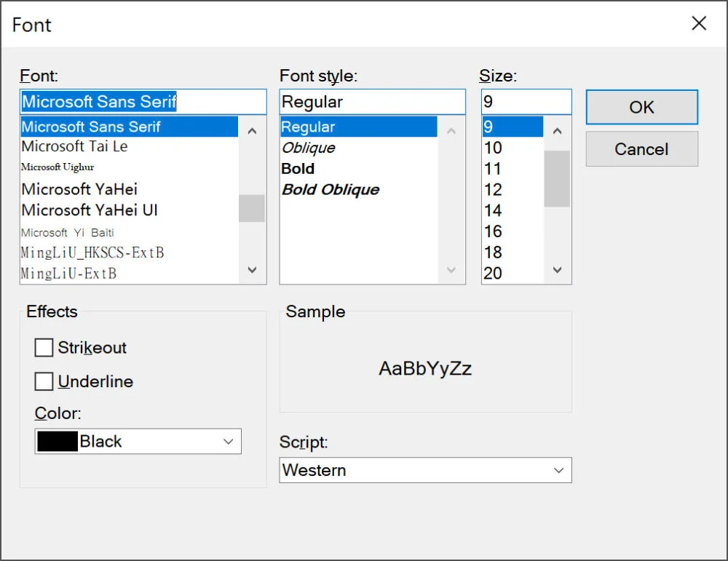Click the Size text box
728x561 pixels.
tap(526, 102)
